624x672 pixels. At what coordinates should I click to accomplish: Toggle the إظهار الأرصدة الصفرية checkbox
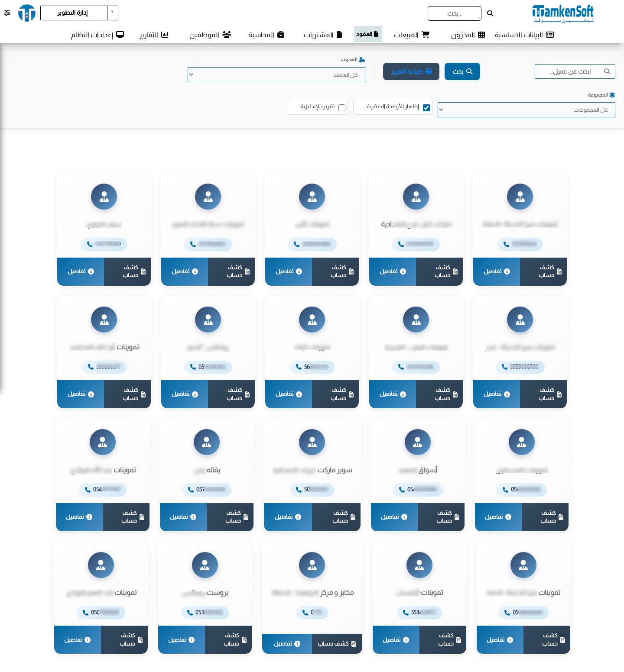pyautogui.click(x=426, y=108)
